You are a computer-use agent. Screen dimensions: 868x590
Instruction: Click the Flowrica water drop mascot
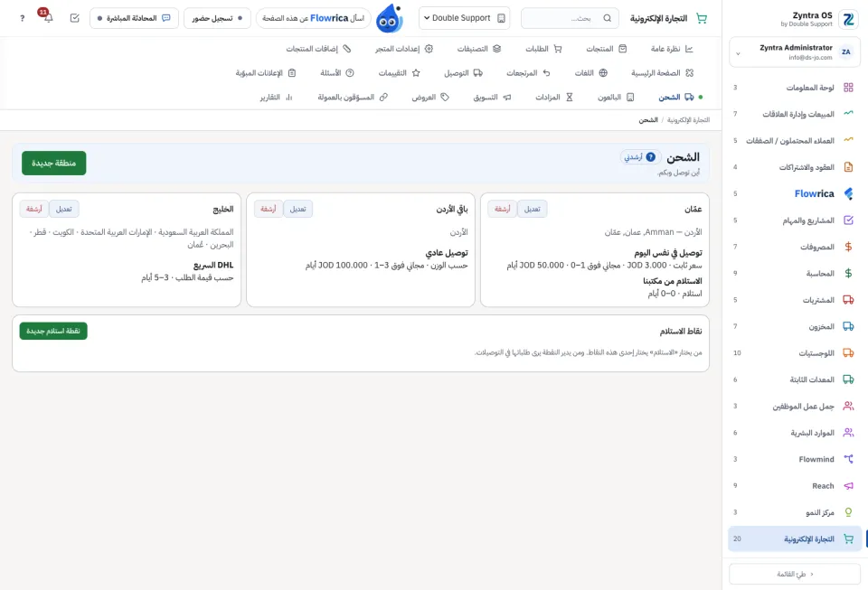coord(389,18)
